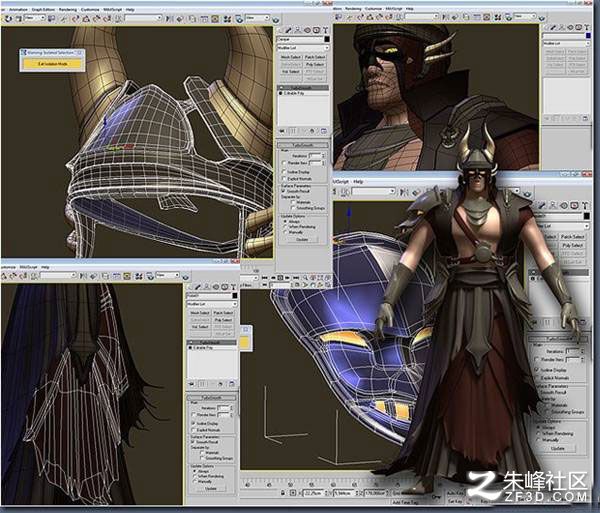Viewport: 600px width, 513px height.
Task: Click Configure Modifier Sets icon, top-left window
Action: pos(324,131)
